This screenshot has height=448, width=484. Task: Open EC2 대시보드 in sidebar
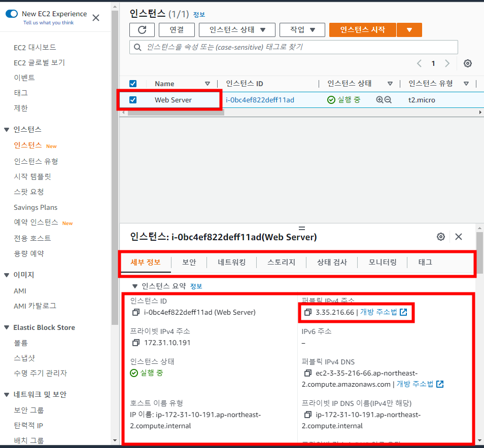point(35,48)
